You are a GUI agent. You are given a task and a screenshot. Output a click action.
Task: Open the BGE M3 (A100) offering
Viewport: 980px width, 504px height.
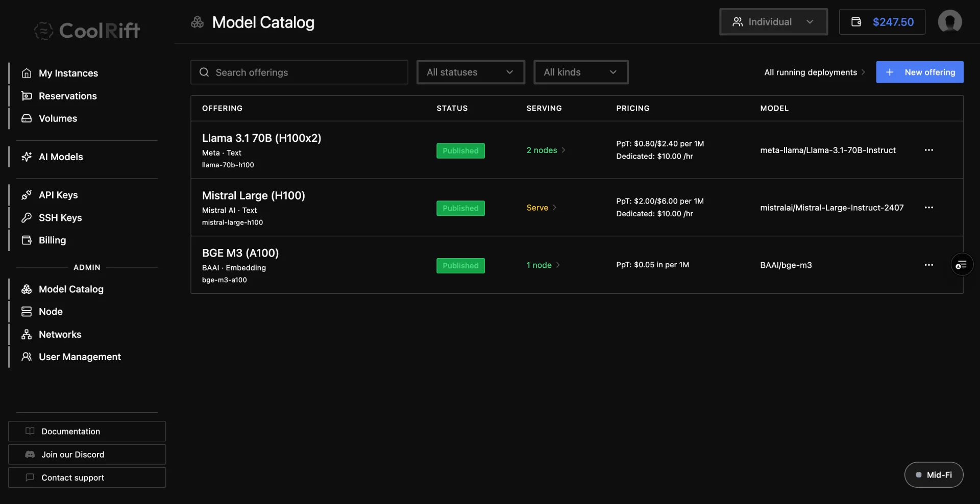[240, 253]
